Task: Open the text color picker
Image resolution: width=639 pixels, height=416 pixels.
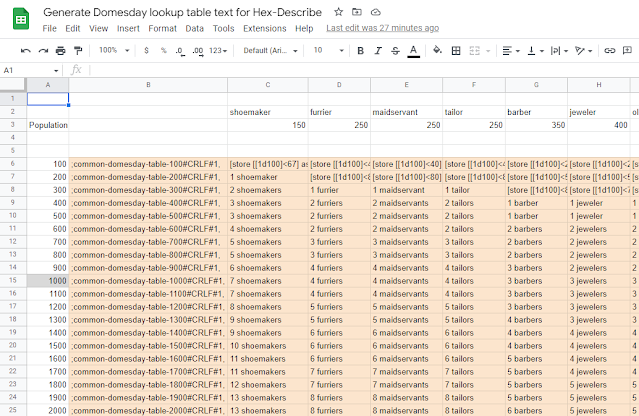Action: click(413, 51)
